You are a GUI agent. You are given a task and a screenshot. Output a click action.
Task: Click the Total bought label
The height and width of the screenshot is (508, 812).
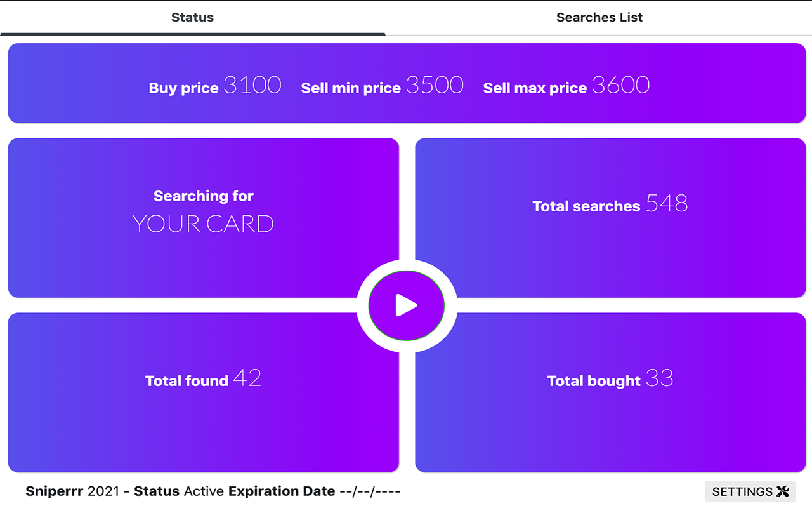(x=594, y=381)
